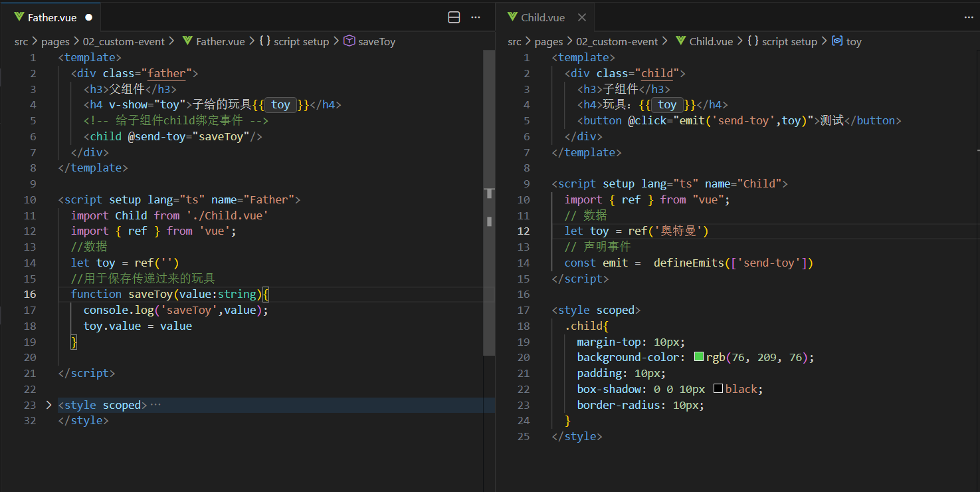This screenshot has height=492, width=980.
Task: Click line number 16 in Father.vue
Action: (x=29, y=294)
